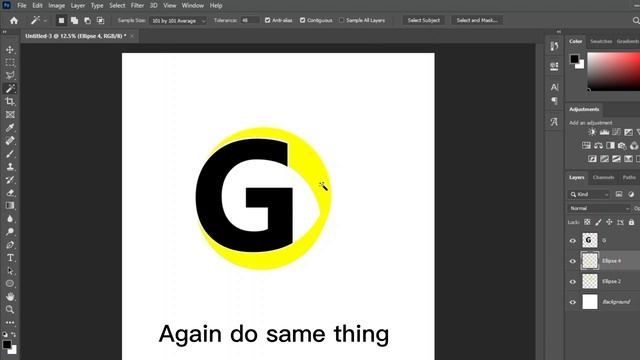Select the Rectangular Marquee tool
The width and height of the screenshot is (640, 360).
tap(10, 62)
